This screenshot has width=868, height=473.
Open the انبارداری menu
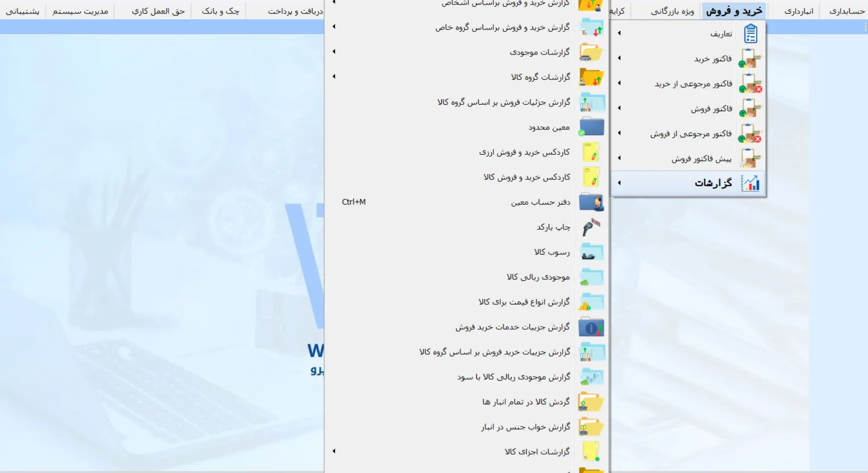point(799,11)
